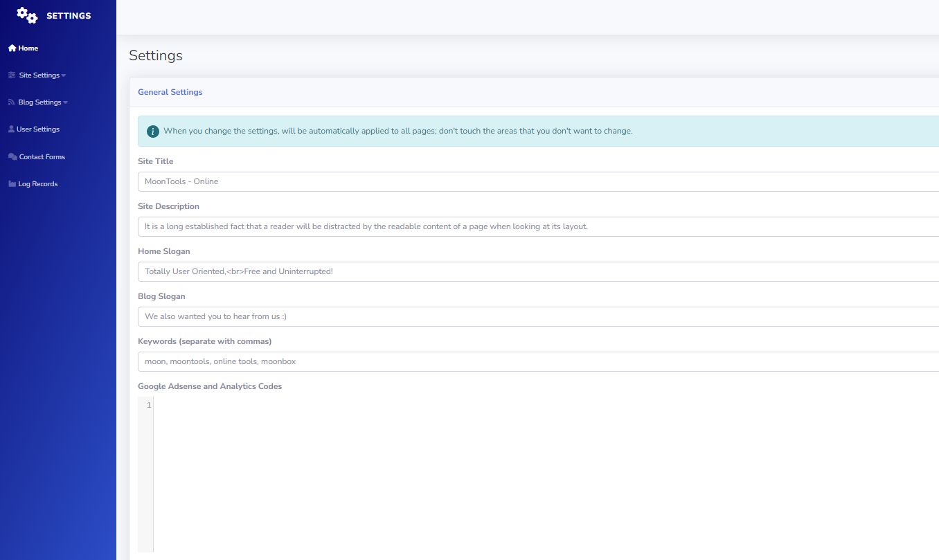The width and height of the screenshot is (939, 560).
Task: Focus the Site Title input field
Action: (538, 181)
